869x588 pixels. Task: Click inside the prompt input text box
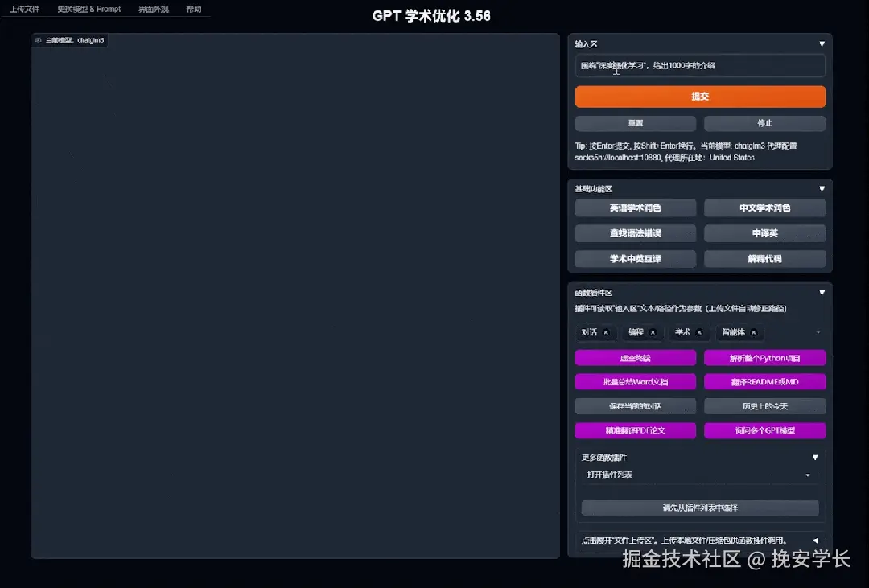699,65
